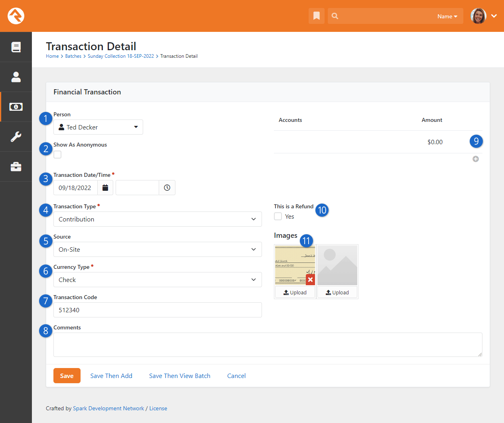Click the Save button
The image size is (504, 423).
67,376
